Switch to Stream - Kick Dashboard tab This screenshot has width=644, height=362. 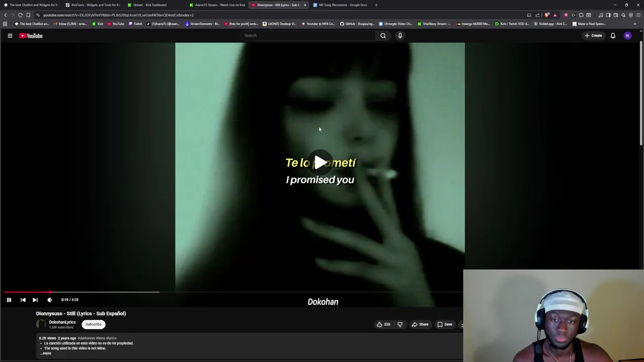(x=155, y=5)
